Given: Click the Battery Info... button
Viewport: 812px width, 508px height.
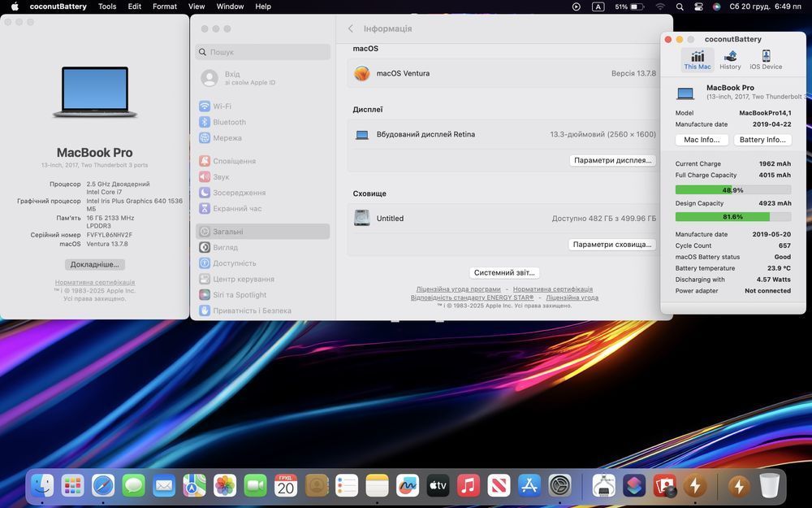Looking at the screenshot, I should [x=762, y=140].
